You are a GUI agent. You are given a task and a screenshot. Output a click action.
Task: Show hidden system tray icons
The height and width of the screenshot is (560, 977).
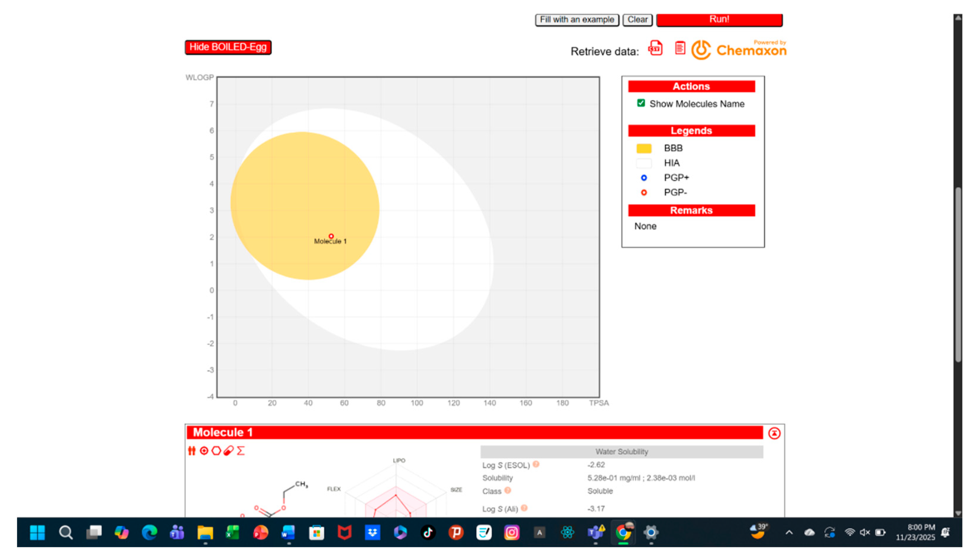(x=789, y=533)
